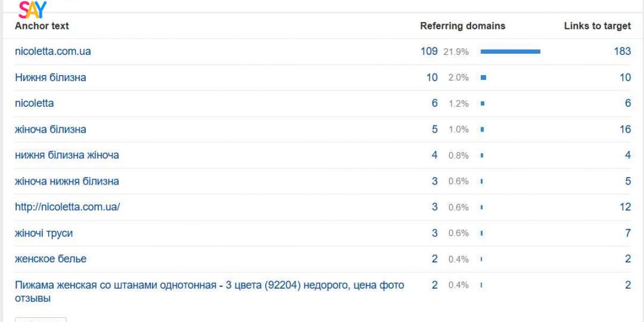Click the 'жіноча нижня білизна' anchor link
644x322 pixels.
[x=67, y=181]
